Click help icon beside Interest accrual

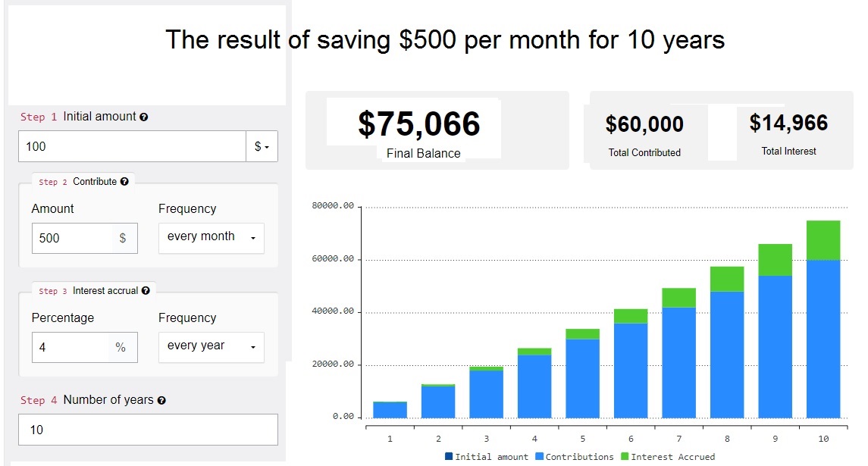pyautogui.click(x=146, y=291)
